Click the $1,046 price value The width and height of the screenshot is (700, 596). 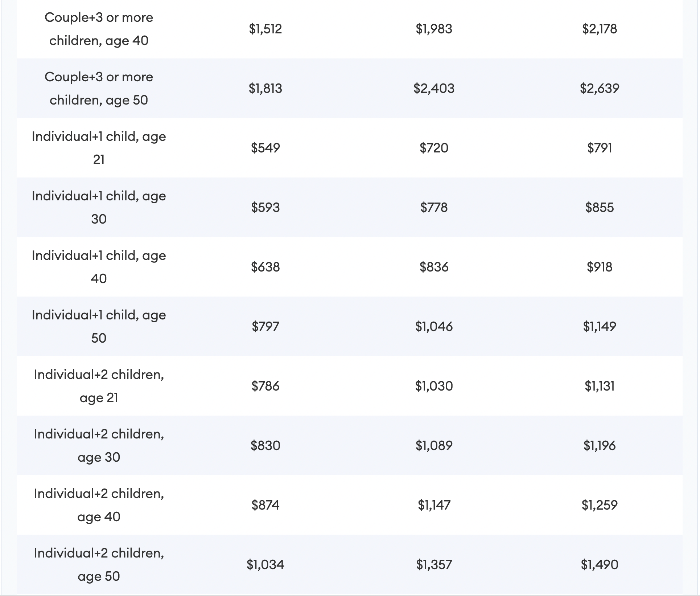pyautogui.click(x=434, y=327)
